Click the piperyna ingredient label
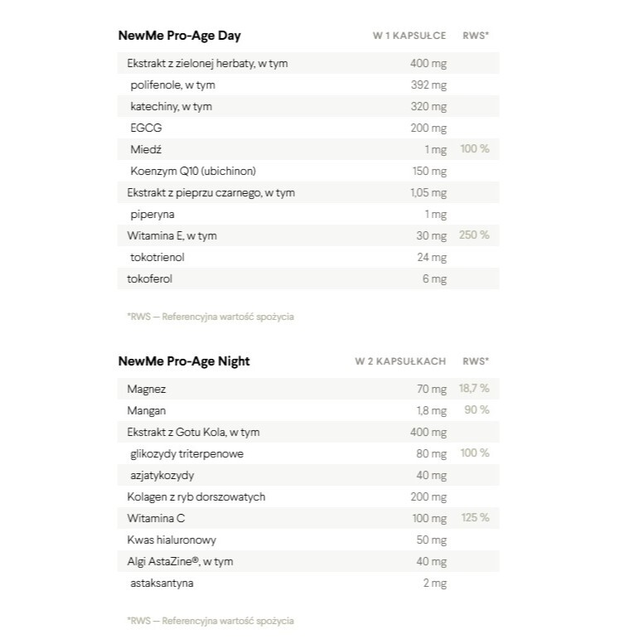 [x=153, y=214]
